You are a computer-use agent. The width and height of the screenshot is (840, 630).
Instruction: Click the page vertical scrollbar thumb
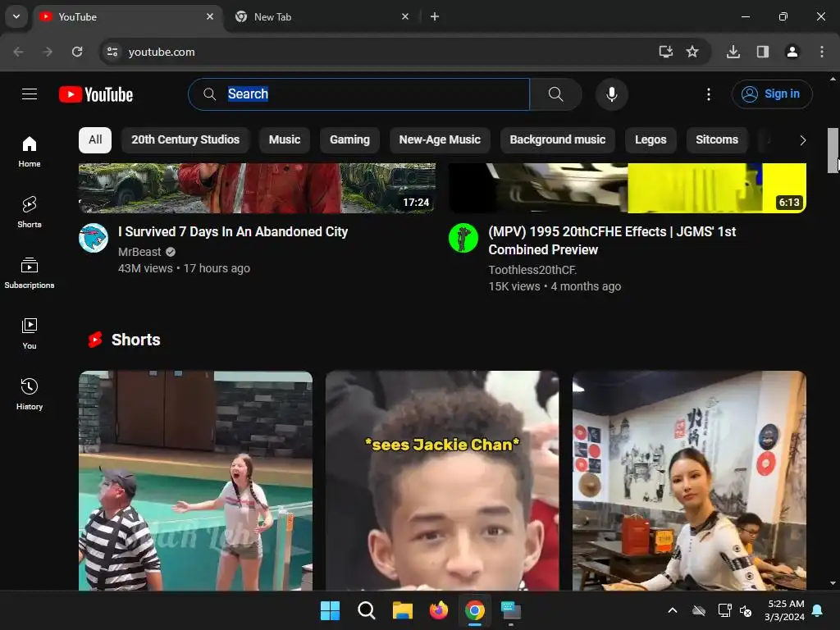point(833,151)
